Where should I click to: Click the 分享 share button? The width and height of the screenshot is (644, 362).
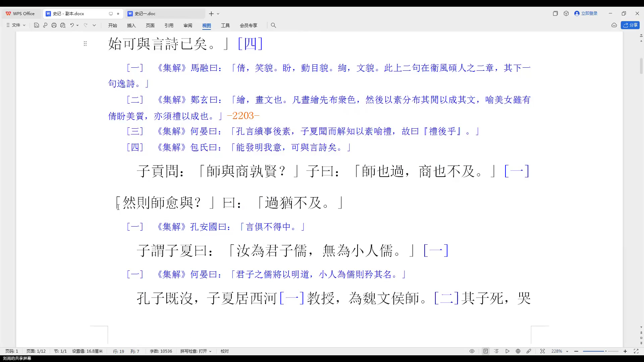point(630,25)
